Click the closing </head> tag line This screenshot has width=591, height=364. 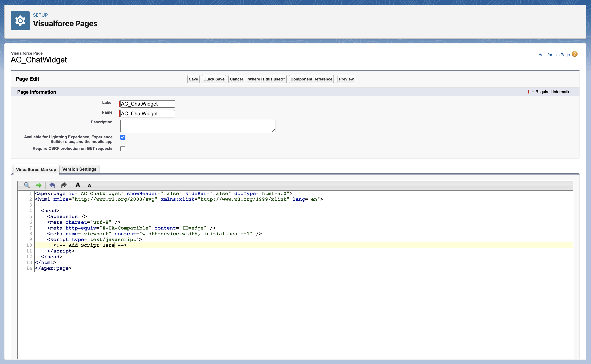coord(52,257)
